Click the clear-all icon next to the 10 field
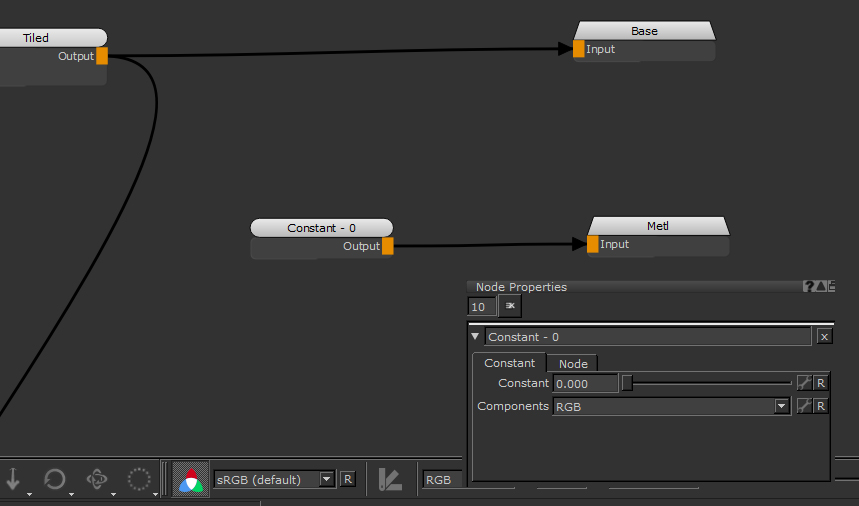Image resolution: width=859 pixels, height=506 pixels. [509, 307]
